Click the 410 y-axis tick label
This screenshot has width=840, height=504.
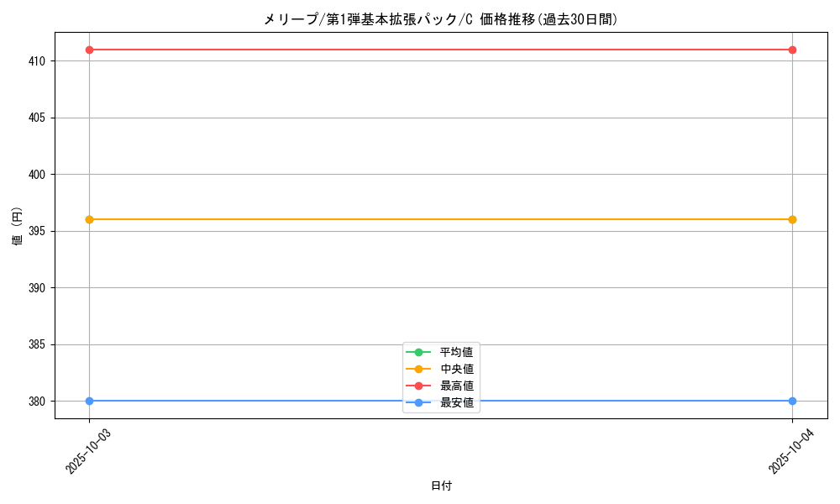click(x=38, y=61)
